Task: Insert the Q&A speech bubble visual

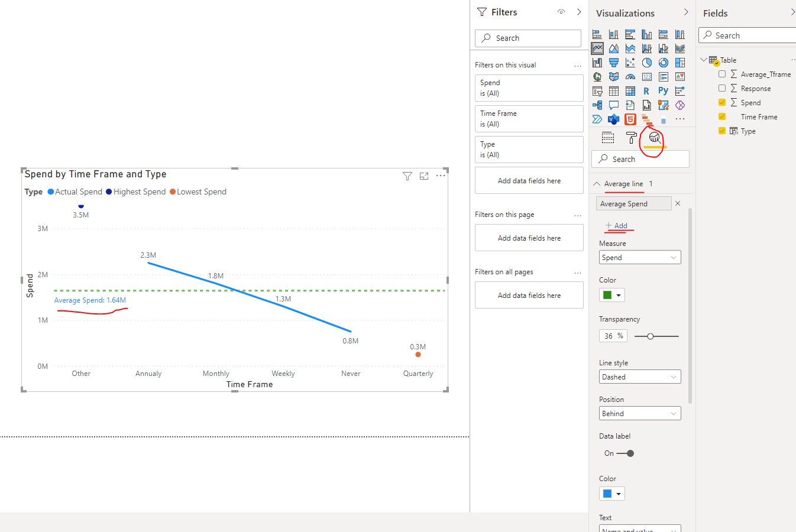Action: pos(614,105)
